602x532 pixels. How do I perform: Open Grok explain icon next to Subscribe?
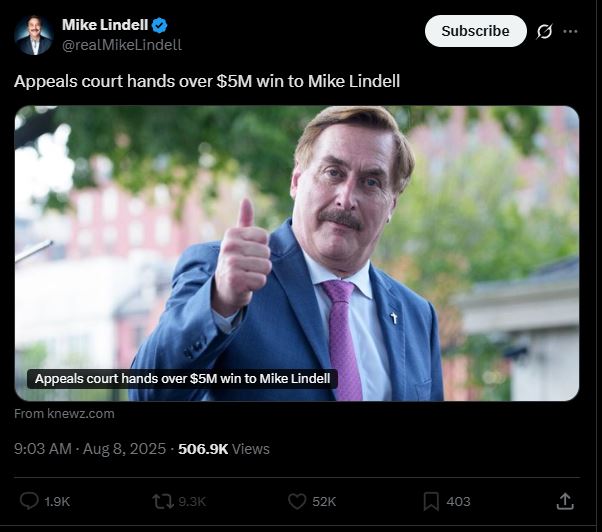click(544, 31)
